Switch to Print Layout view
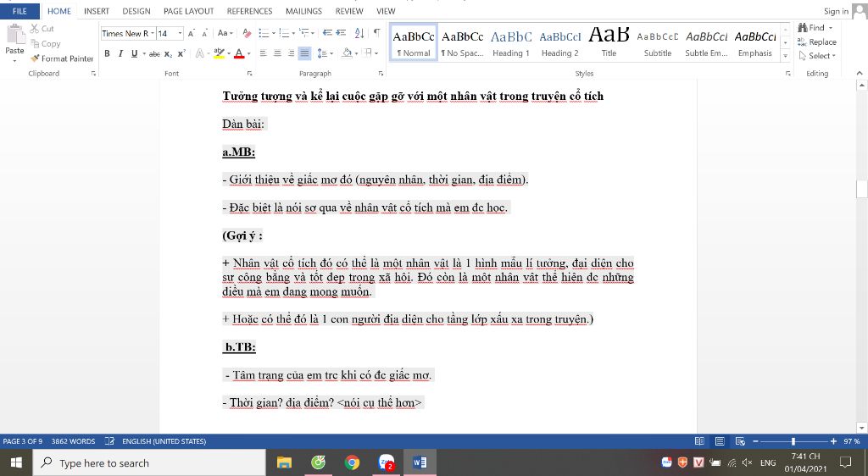 pyautogui.click(x=720, y=441)
